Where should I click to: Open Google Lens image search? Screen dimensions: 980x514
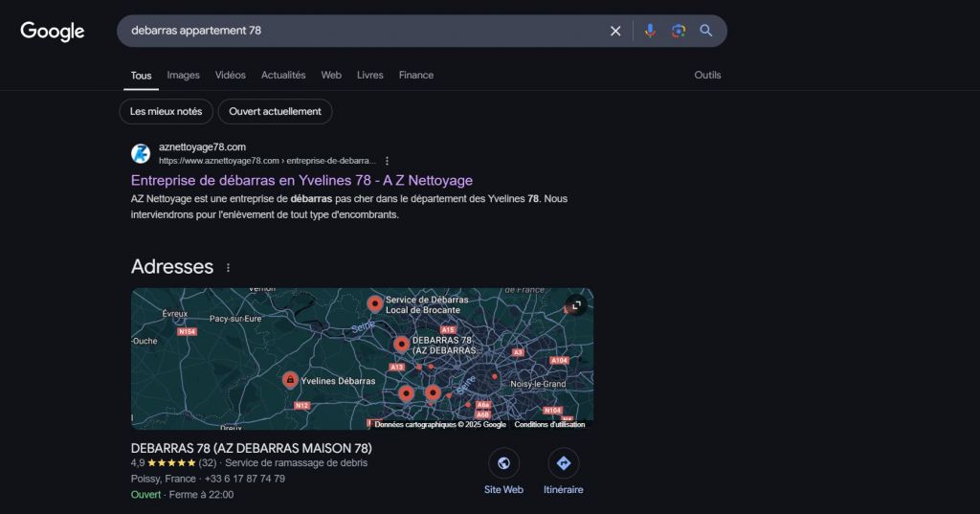(x=679, y=31)
